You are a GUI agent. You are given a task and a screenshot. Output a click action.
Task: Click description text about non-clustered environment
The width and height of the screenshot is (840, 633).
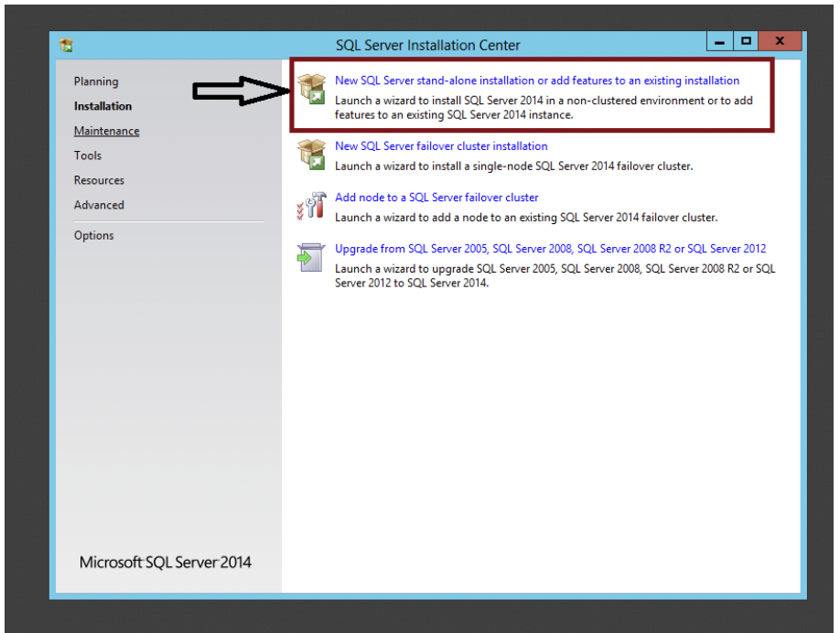(x=544, y=108)
